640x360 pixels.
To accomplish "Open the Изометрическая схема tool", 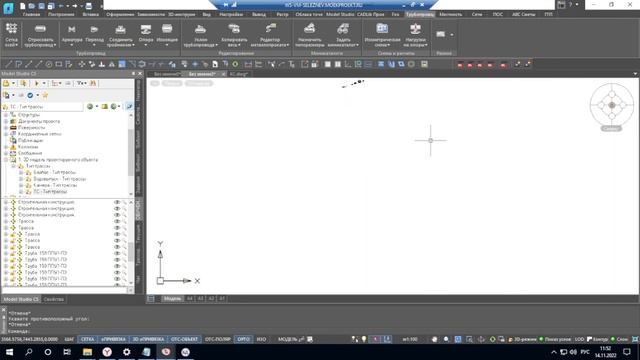I will [x=382, y=34].
